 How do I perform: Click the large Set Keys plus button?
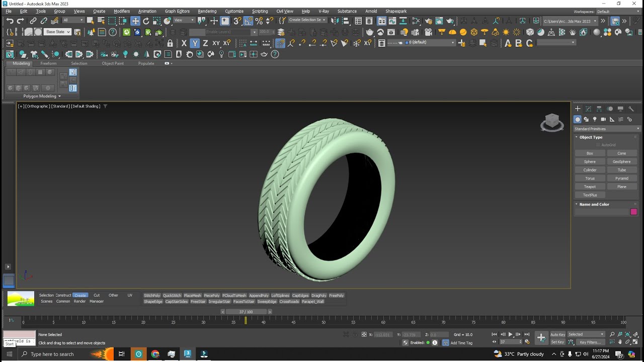pyautogui.click(x=541, y=338)
